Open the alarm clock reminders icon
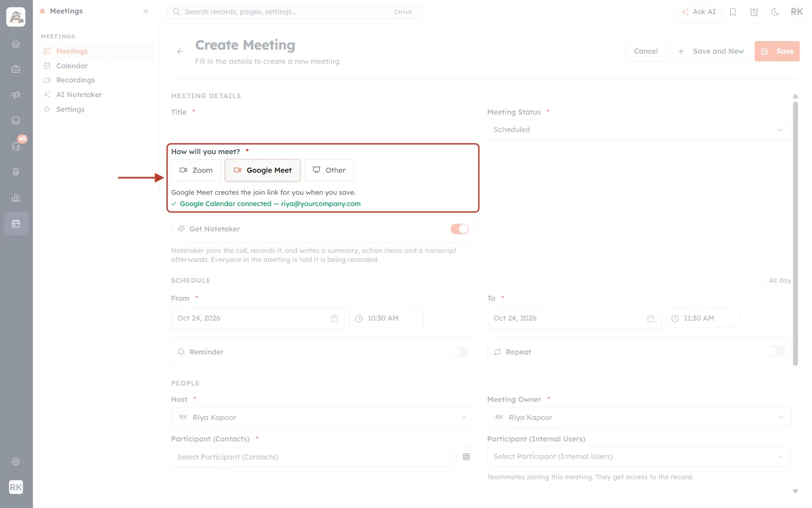 point(754,12)
